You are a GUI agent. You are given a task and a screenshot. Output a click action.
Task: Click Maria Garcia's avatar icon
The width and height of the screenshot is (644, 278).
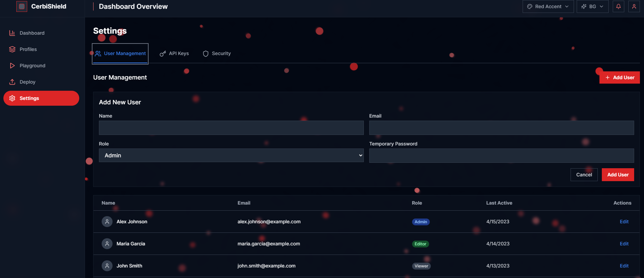coord(107,244)
